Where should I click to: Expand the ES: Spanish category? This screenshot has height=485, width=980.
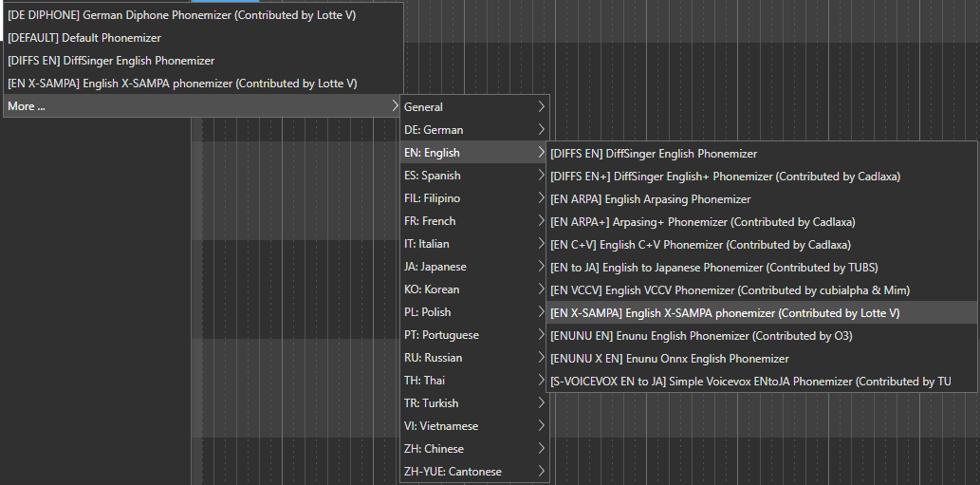point(474,176)
